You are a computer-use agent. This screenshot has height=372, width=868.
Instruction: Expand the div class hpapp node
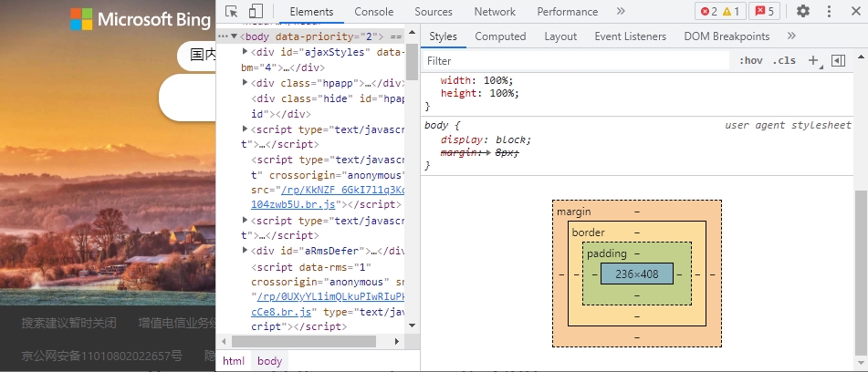[x=246, y=83]
